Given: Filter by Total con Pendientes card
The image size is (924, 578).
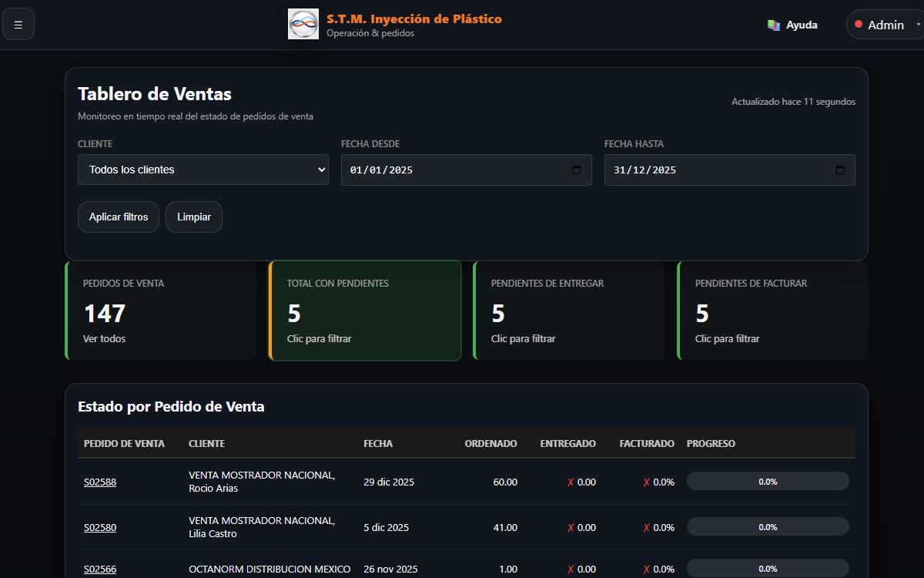Looking at the screenshot, I should click(365, 311).
